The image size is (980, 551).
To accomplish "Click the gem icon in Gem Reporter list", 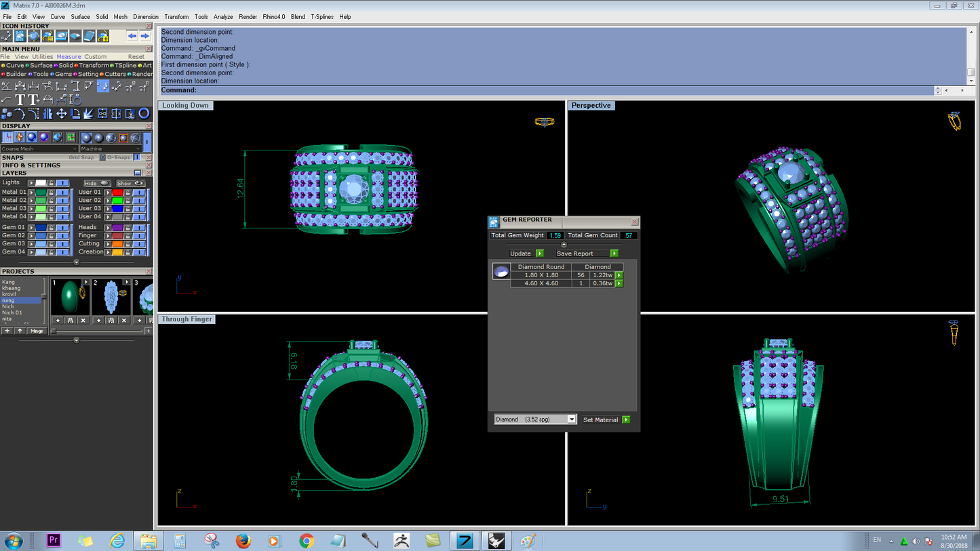I will pos(501,272).
